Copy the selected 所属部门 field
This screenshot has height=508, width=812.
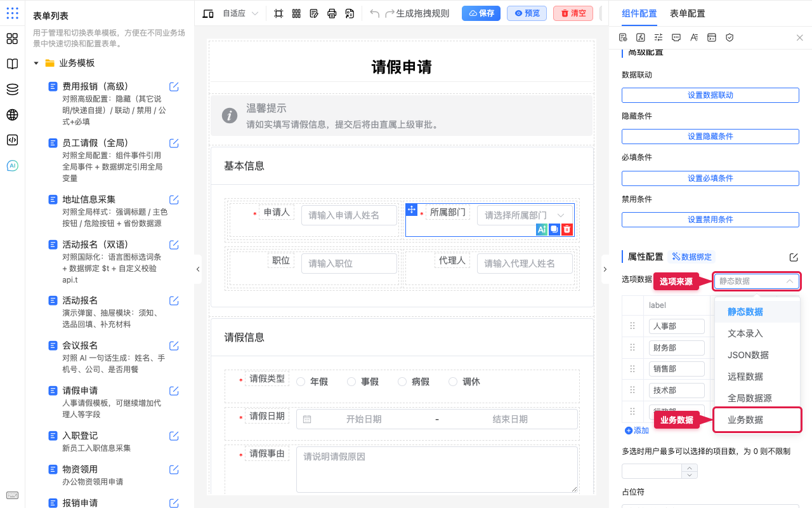tap(554, 229)
